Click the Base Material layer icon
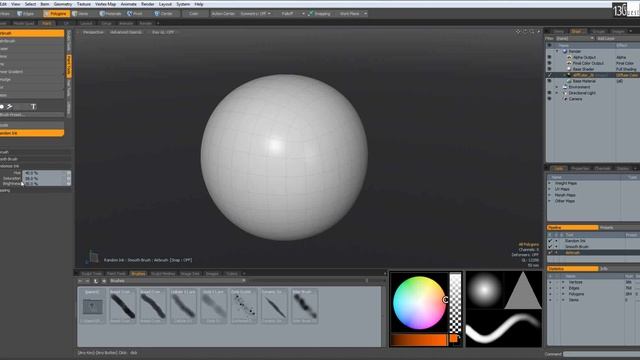The image size is (640, 360). click(569, 81)
